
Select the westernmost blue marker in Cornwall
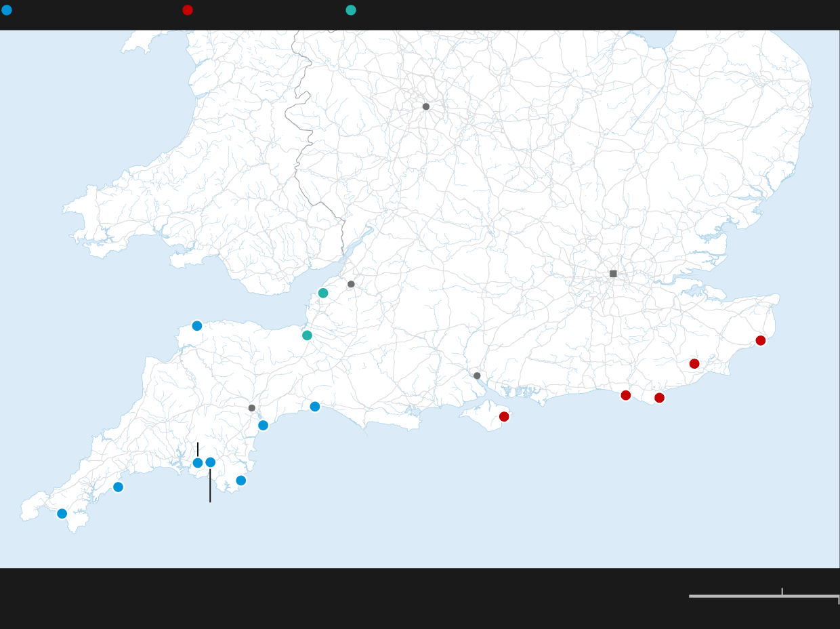(62, 514)
